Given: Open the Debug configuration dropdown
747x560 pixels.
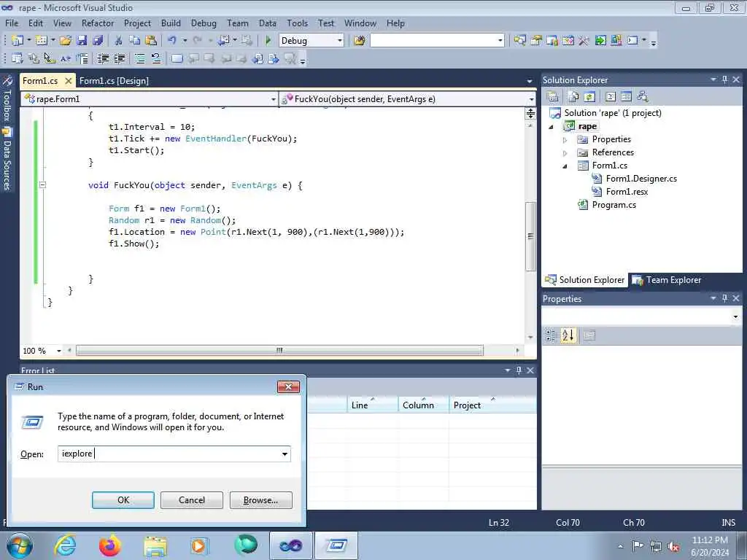Looking at the screenshot, I should click(340, 41).
